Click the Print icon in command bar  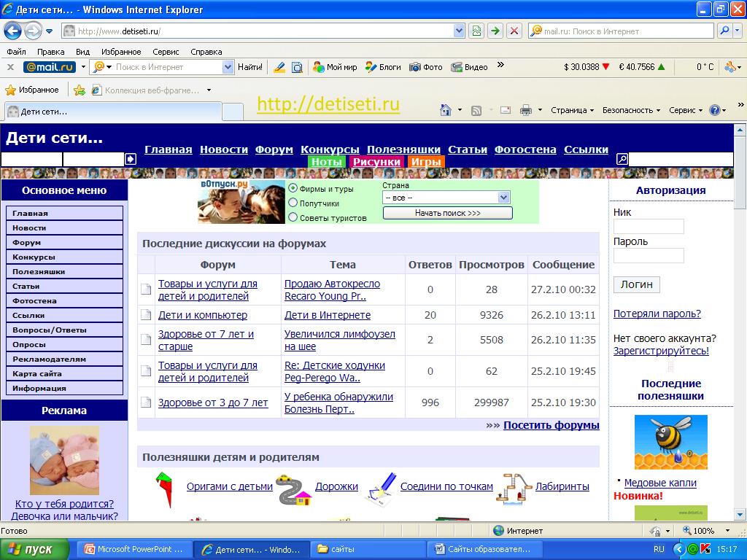(526, 111)
